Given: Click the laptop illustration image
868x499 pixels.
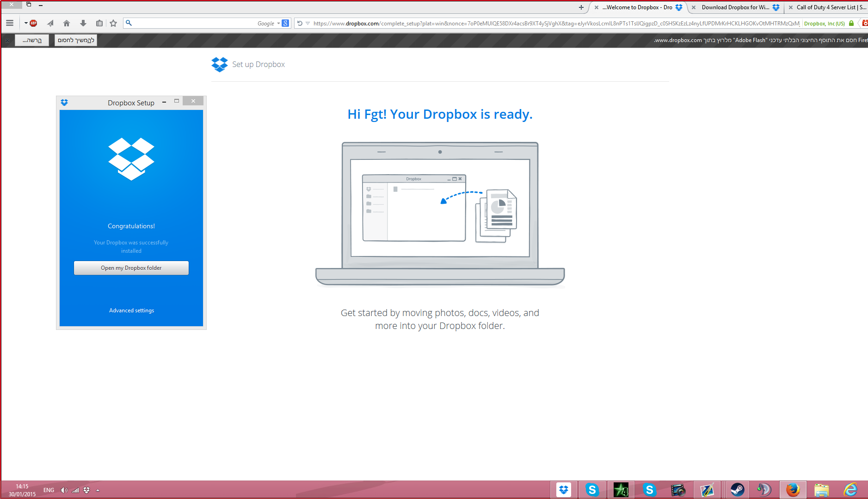Looking at the screenshot, I should (x=440, y=214).
